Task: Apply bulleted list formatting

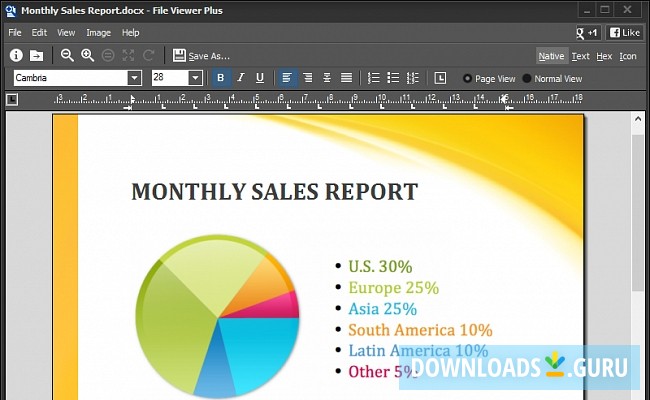Action: (x=393, y=78)
